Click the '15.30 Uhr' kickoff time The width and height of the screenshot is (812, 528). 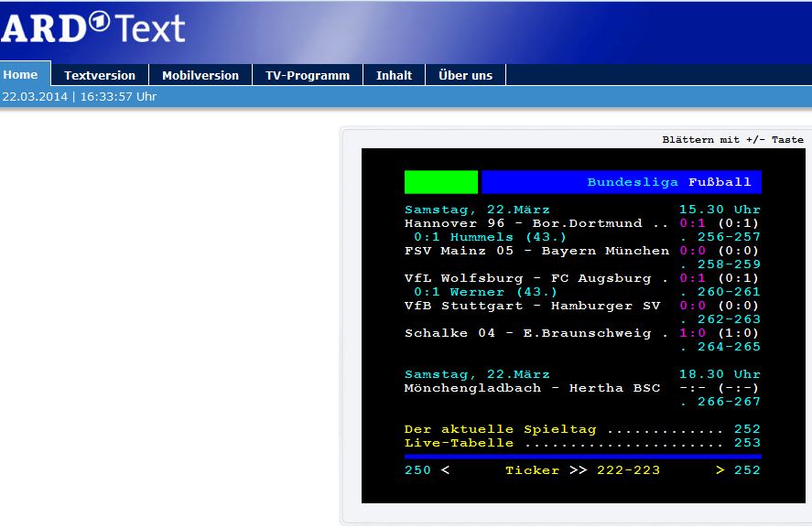coord(720,210)
